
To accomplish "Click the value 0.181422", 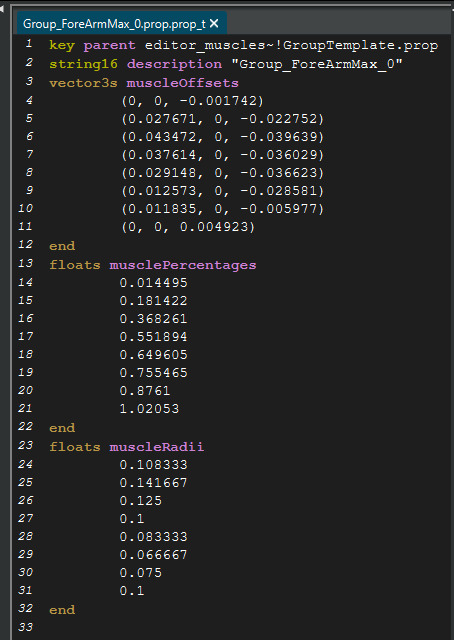I will pos(154,300).
